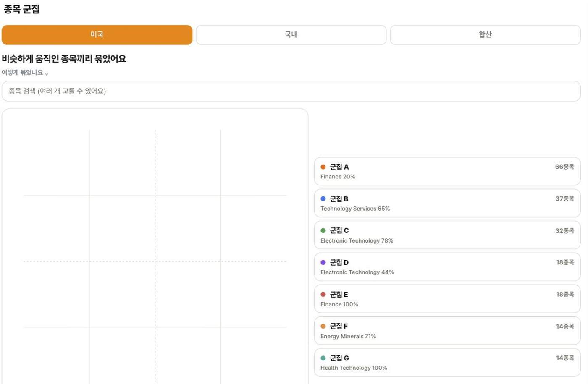Image resolution: width=588 pixels, height=384 pixels.
Task: Focus the 종목 검색 input field
Action: [x=291, y=91]
